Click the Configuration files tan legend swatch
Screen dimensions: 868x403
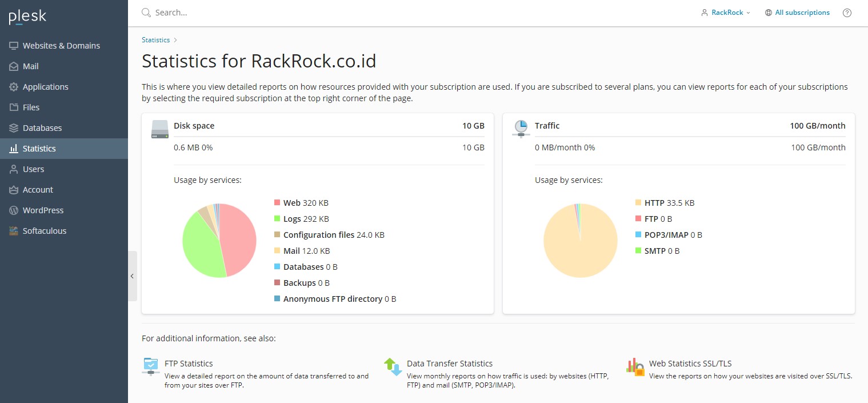[277, 235]
